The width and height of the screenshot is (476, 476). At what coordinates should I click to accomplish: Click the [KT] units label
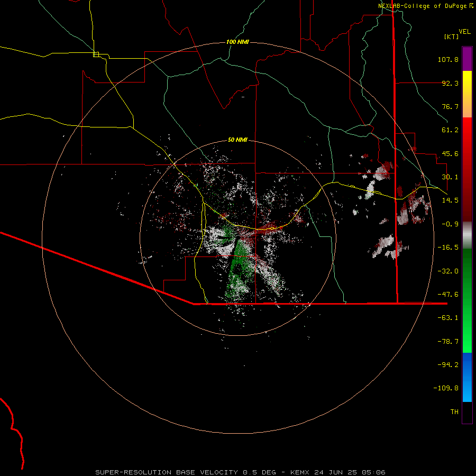coord(452,36)
